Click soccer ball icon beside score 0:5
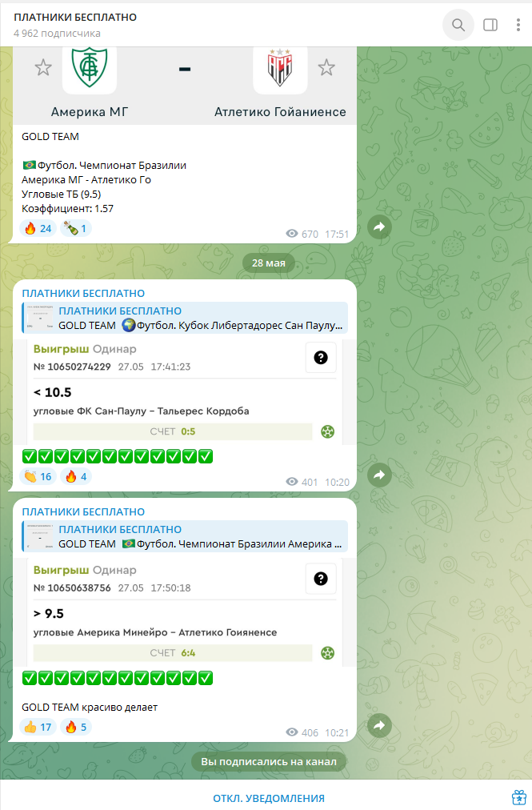The image size is (532, 810). point(327,432)
